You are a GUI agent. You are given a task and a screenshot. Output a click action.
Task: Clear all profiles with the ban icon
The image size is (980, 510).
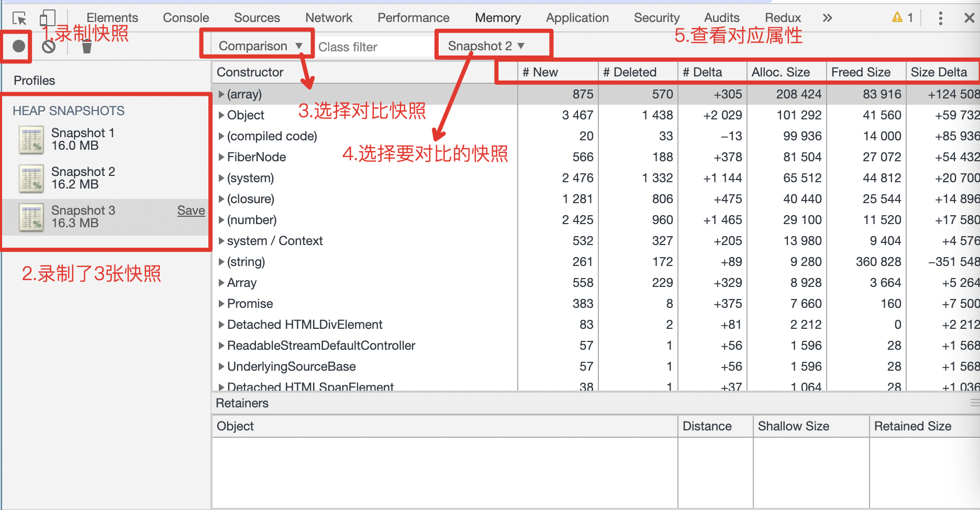49,47
